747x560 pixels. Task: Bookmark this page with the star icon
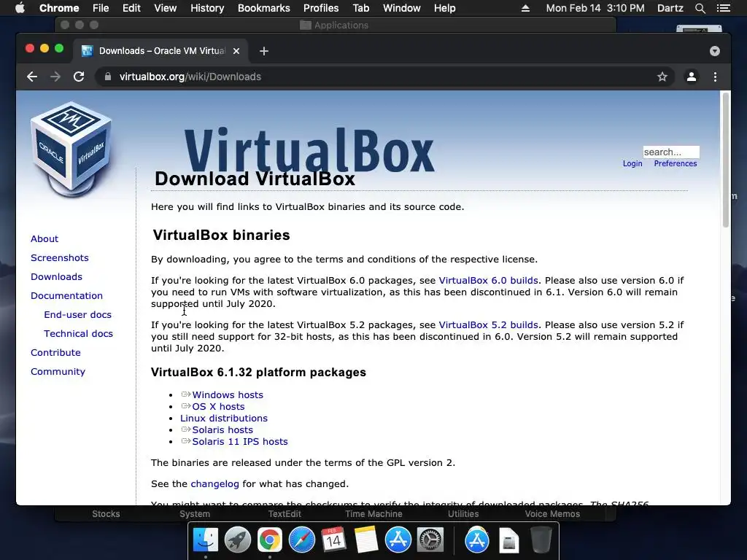point(662,77)
